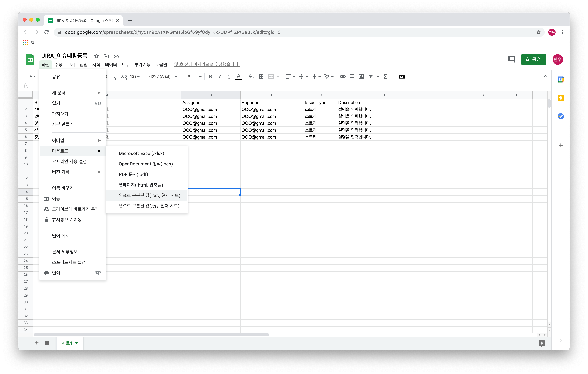The image size is (588, 374).
Task: Toggle the create filter icon
Action: click(371, 77)
